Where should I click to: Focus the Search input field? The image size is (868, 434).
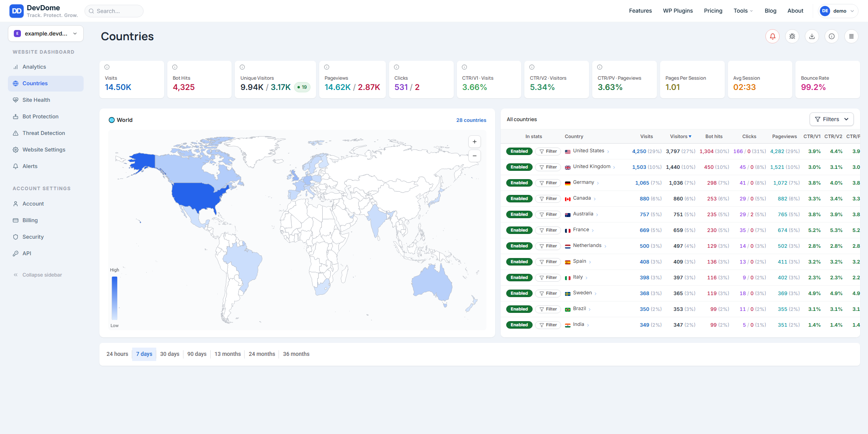[x=114, y=11]
